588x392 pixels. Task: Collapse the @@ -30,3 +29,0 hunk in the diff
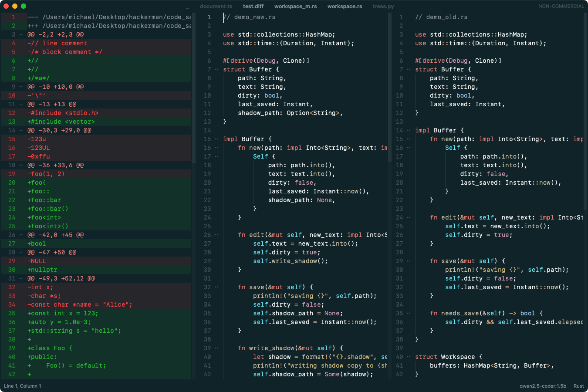(21, 130)
